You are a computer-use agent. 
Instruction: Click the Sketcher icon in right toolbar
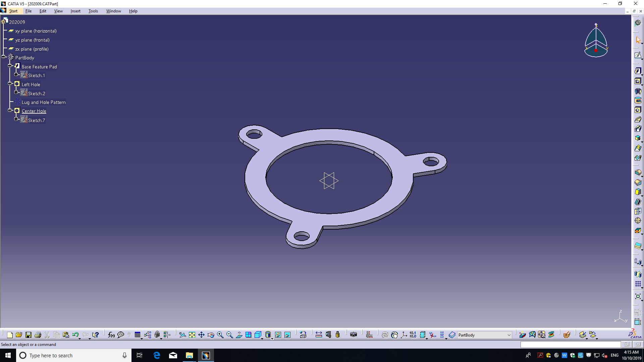[x=638, y=55]
